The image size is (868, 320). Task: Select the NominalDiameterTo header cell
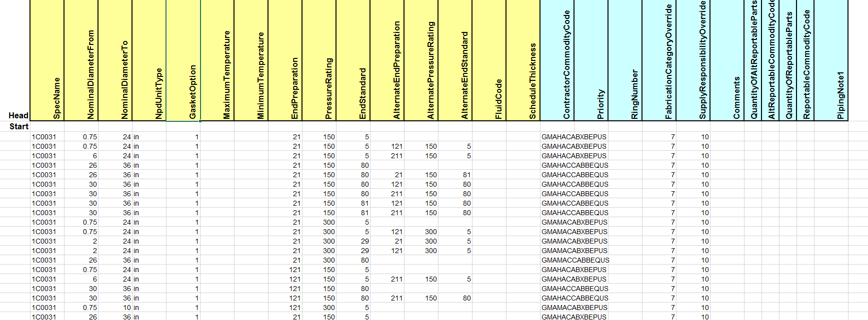tap(115, 60)
